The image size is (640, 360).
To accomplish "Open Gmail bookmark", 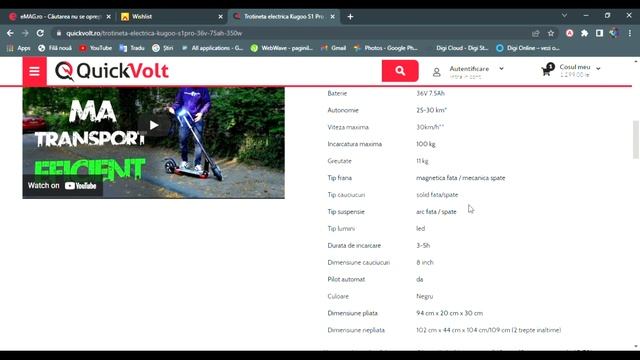I will (333, 48).
